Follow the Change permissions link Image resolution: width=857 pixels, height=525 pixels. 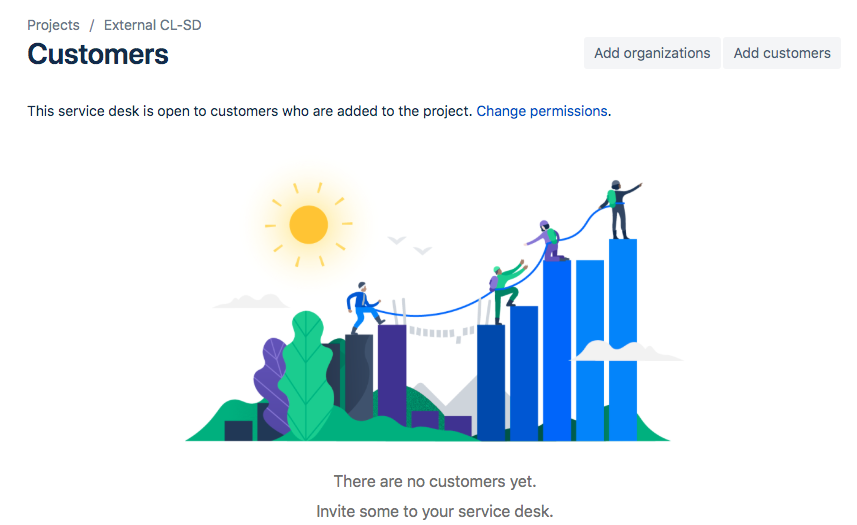pos(542,111)
